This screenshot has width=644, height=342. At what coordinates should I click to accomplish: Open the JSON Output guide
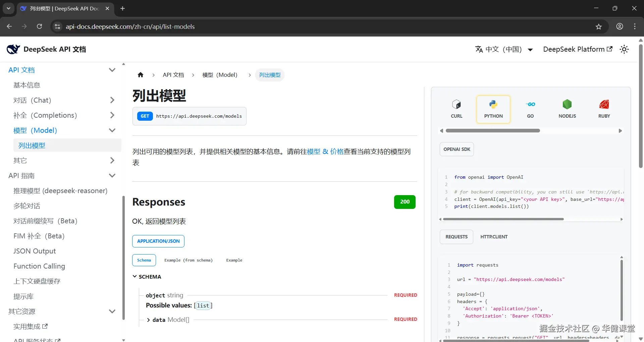click(x=35, y=251)
